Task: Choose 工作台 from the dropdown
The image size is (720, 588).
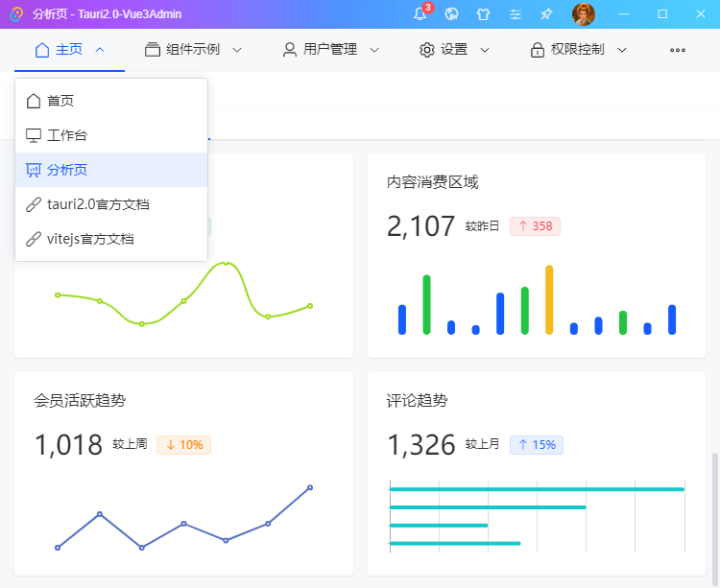Action: click(x=111, y=135)
